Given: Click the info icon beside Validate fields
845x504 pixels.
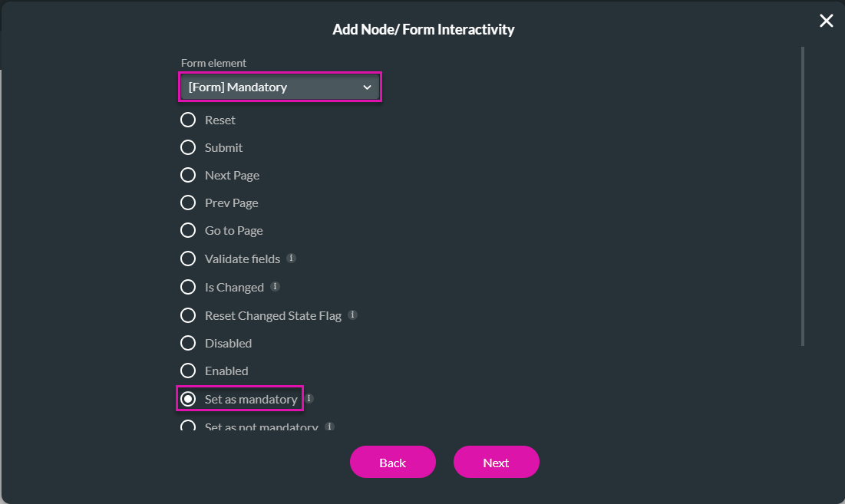Looking at the screenshot, I should pyautogui.click(x=291, y=258).
